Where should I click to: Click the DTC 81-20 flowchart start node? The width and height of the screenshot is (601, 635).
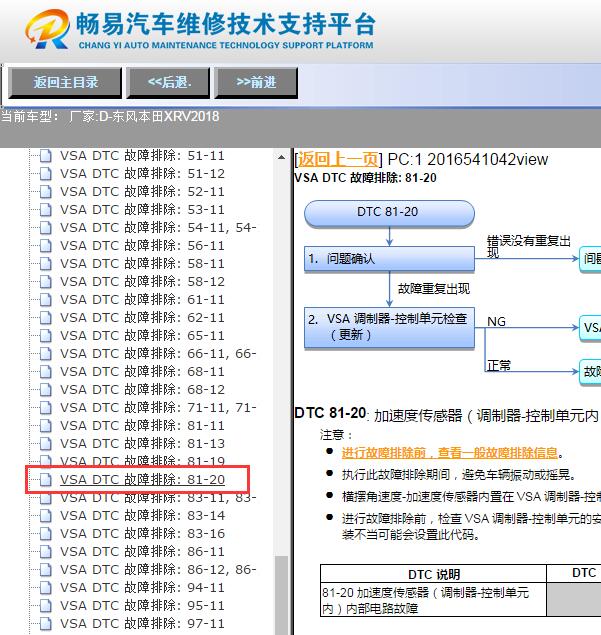[x=389, y=212]
